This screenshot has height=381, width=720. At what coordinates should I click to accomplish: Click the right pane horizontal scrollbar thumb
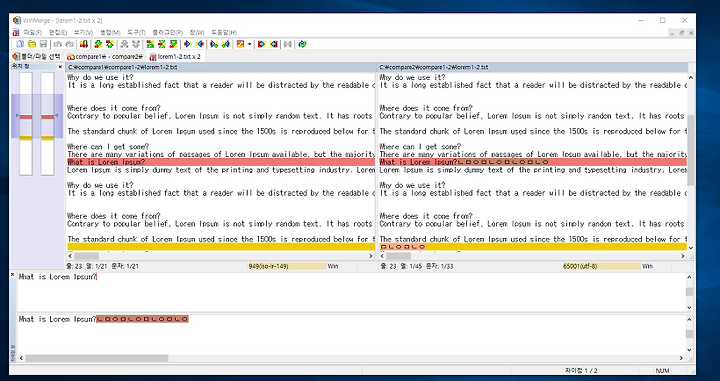[x=399, y=256]
